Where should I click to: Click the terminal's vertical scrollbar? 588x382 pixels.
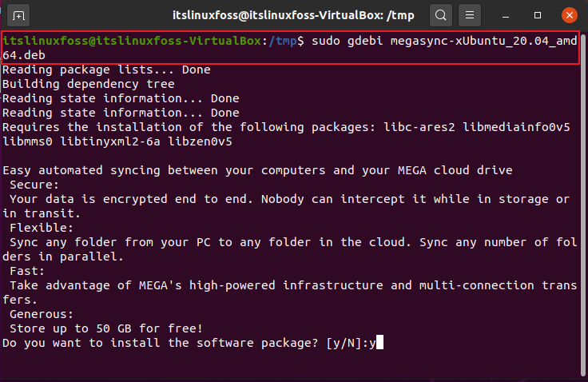(x=584, y=205)
